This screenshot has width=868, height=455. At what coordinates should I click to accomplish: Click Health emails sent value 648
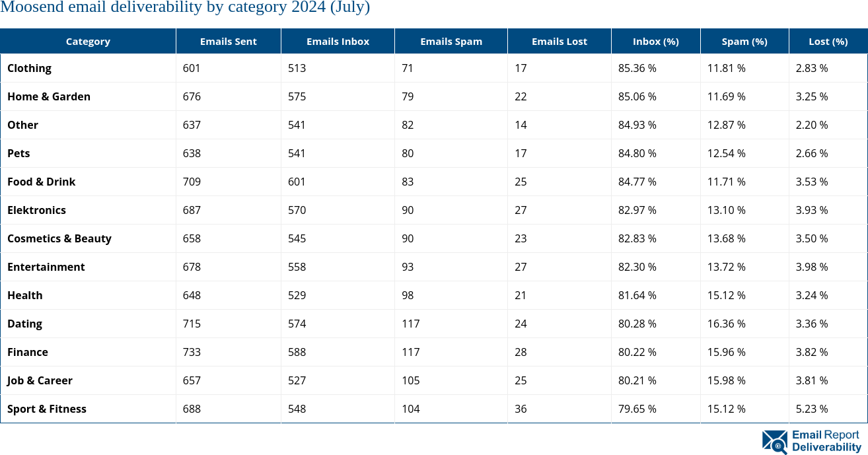(192, 295)
